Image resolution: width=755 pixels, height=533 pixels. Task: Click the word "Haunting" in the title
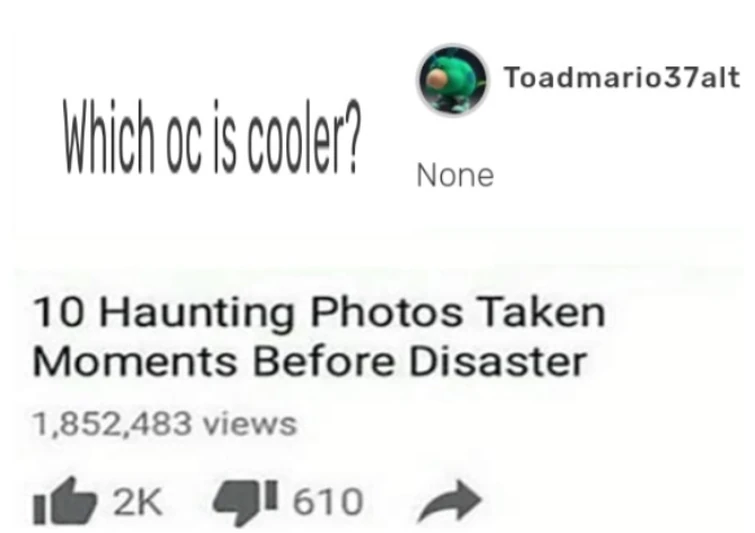196,314
